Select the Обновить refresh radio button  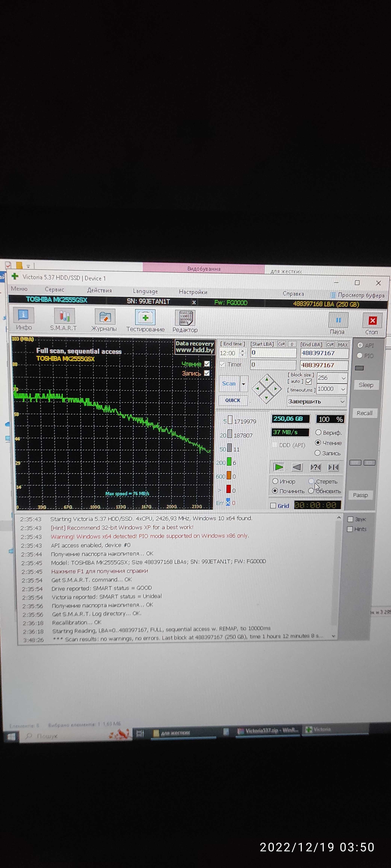click(x=311, y=491)
